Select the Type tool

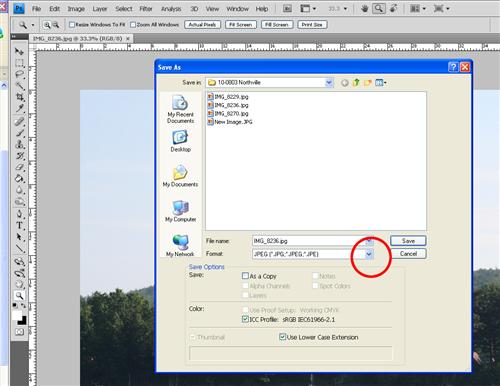pos(19,226)
